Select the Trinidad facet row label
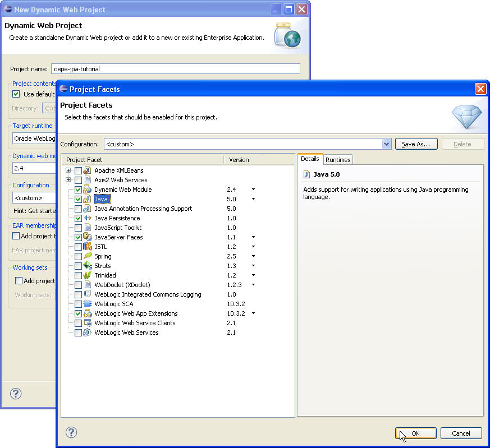 tap(105, 275)
